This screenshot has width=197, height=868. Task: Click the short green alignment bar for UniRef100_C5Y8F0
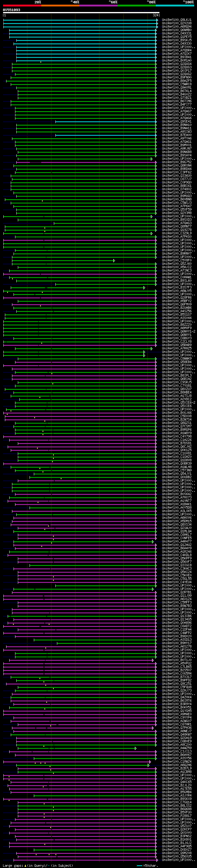click(64, 260)
